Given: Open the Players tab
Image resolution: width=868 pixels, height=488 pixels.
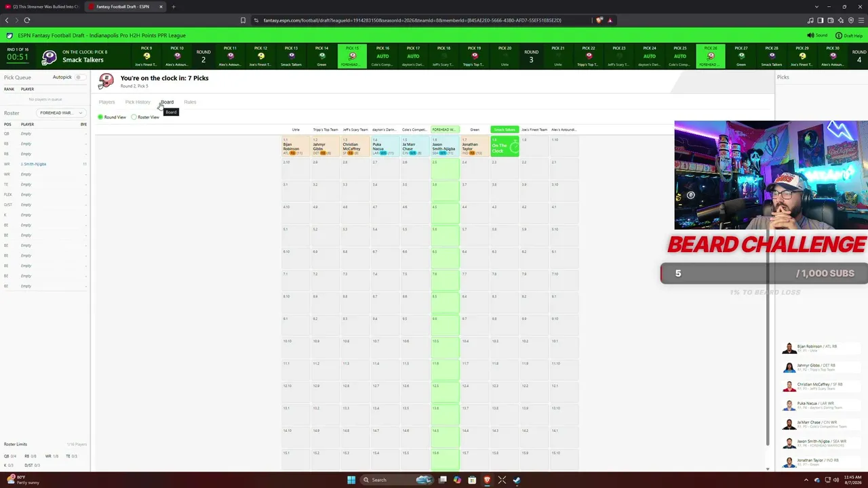Looking at the screenshot, I should 106,102.
